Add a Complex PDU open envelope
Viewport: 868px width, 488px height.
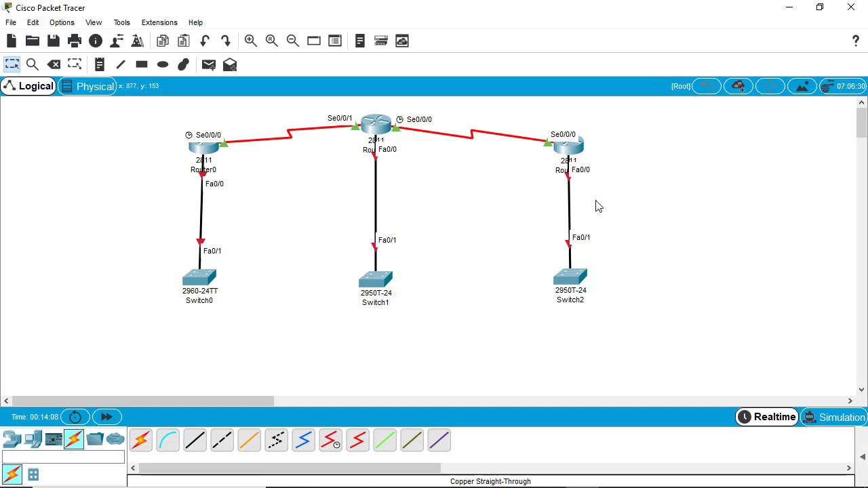pyautogui.click(x=230, y=64)
